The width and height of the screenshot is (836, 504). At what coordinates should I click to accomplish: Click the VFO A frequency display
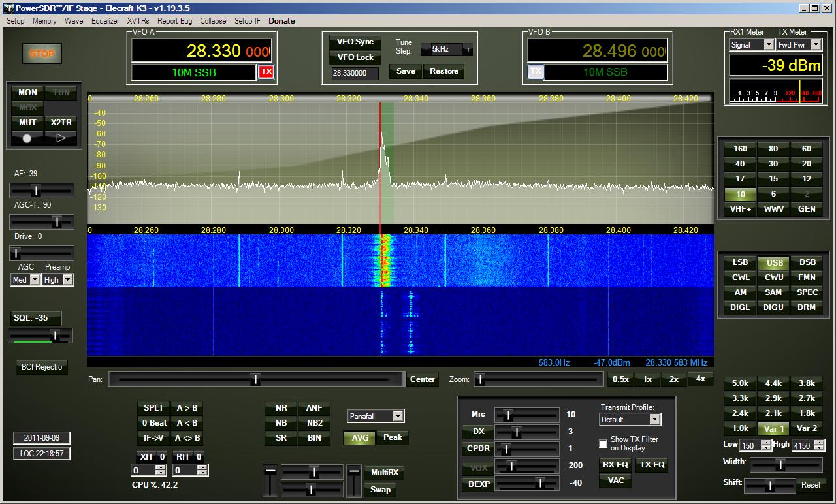[202, 50]
